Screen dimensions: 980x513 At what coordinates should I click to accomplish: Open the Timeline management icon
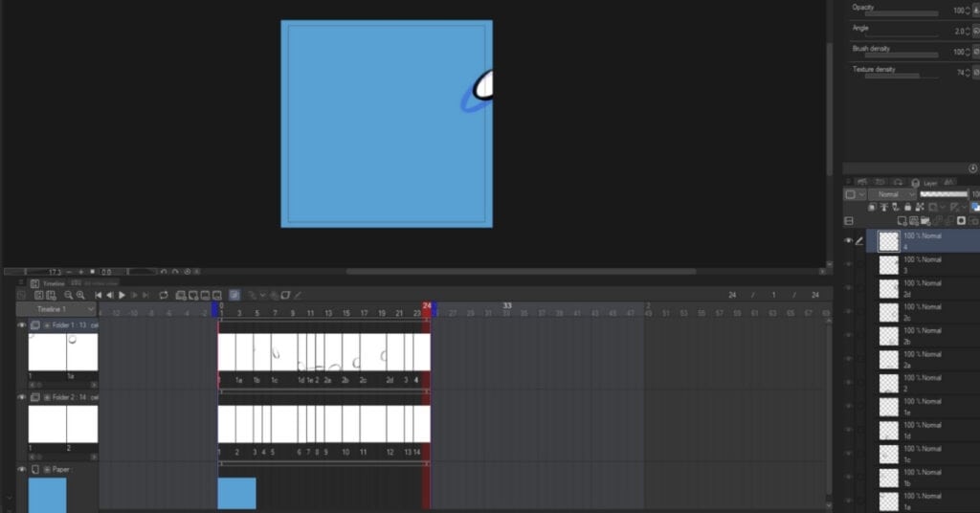pyautogui.click(x=51, y=295)
